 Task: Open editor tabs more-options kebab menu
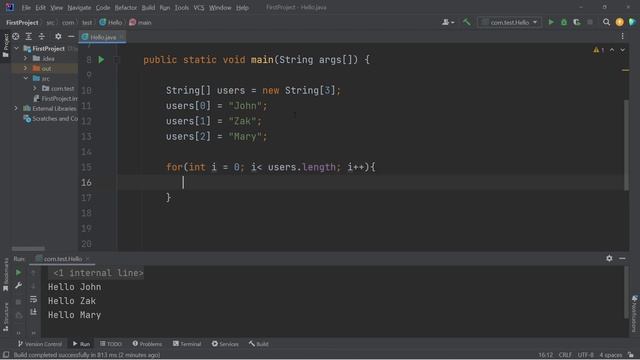(x=622, y=37)
